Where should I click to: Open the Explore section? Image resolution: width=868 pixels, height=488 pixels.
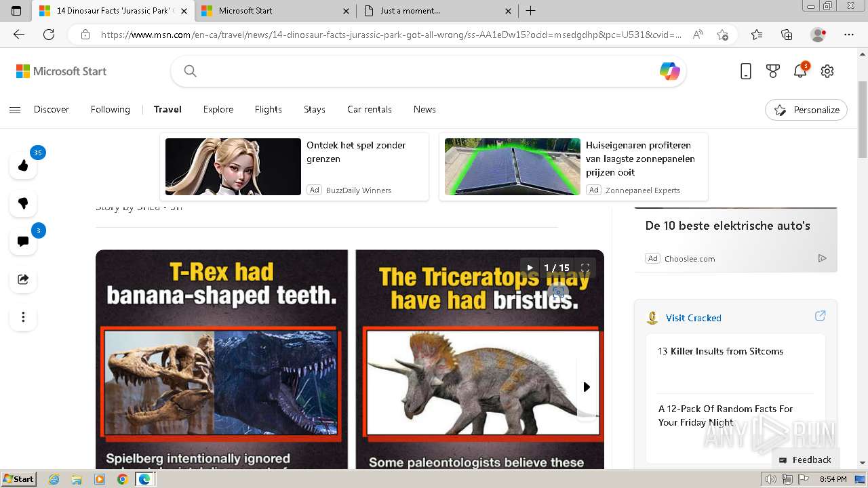click(x=218, y=110)
